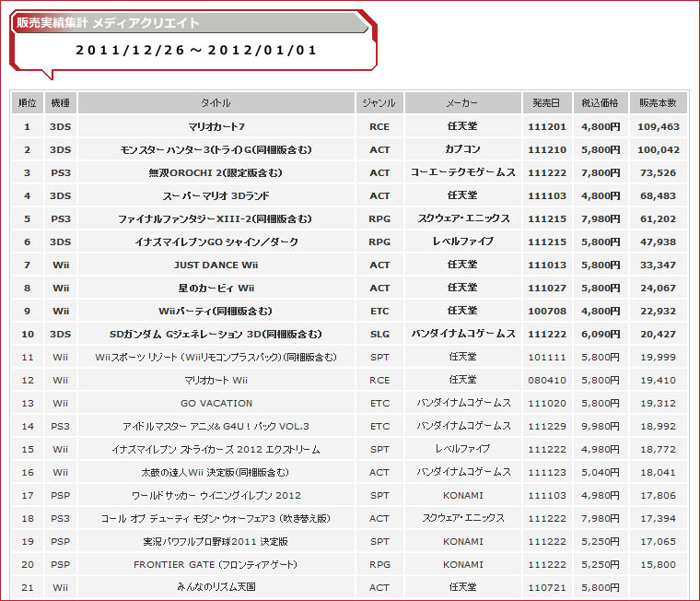Click the 順位 column header
This screenshot has height=601, width=700.
[28, 102]
